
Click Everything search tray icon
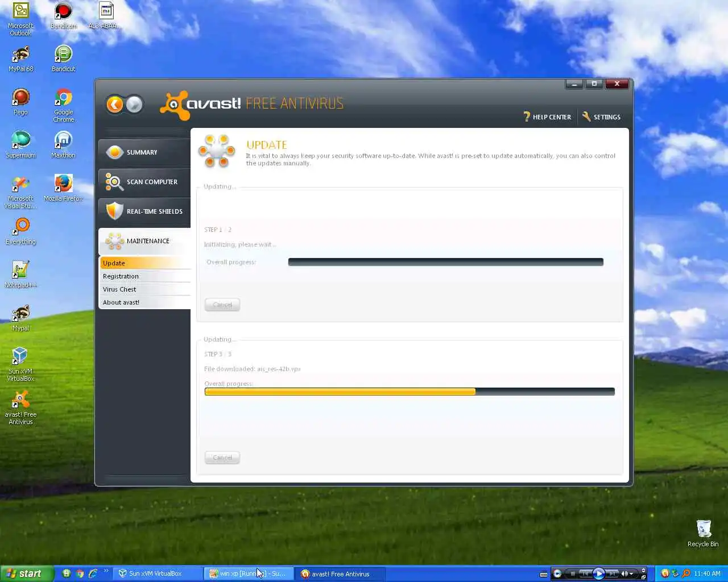(686, 573)
